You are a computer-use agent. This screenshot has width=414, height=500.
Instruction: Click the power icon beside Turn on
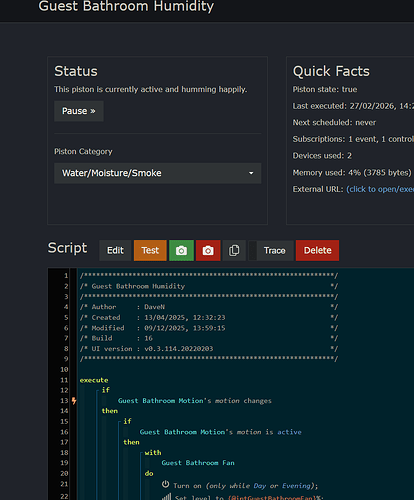click(165, 484)
